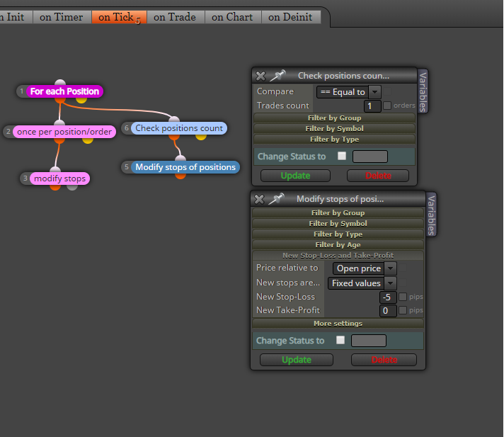Screen dimensions: 504x437
Task: Toggle checkbox next to New stops are
Action: pos(403,283)
